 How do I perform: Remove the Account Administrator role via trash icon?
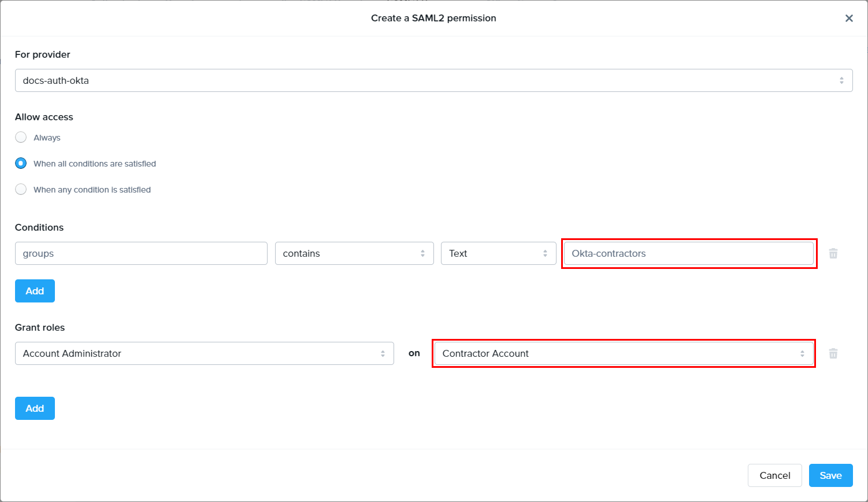[833, 353]
